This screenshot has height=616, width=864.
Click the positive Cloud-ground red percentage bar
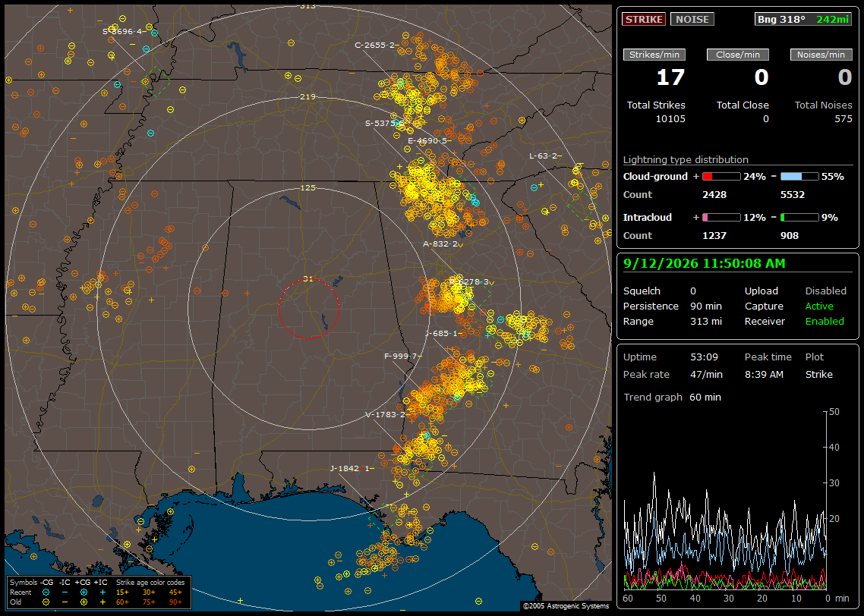(x=721, y=177)
